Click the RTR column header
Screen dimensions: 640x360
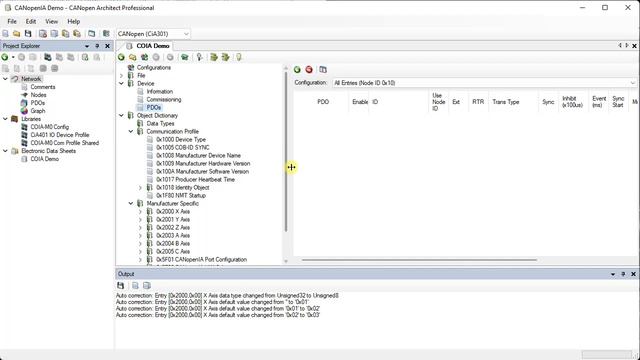coord(478,102)
